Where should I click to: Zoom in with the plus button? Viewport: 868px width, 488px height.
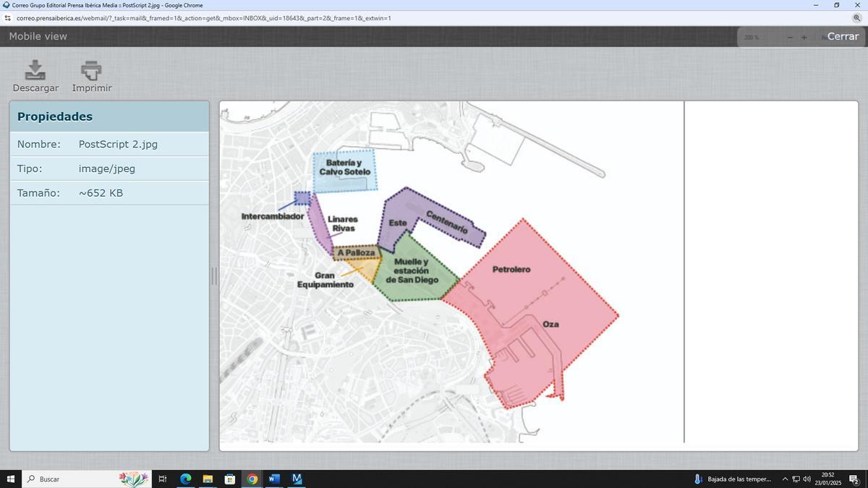(x=804, y=37)
